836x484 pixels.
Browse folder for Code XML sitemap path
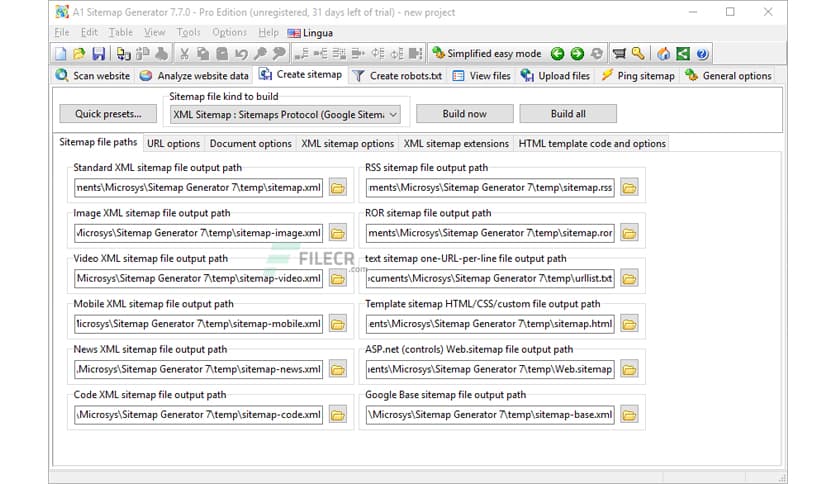pos(337,415)
